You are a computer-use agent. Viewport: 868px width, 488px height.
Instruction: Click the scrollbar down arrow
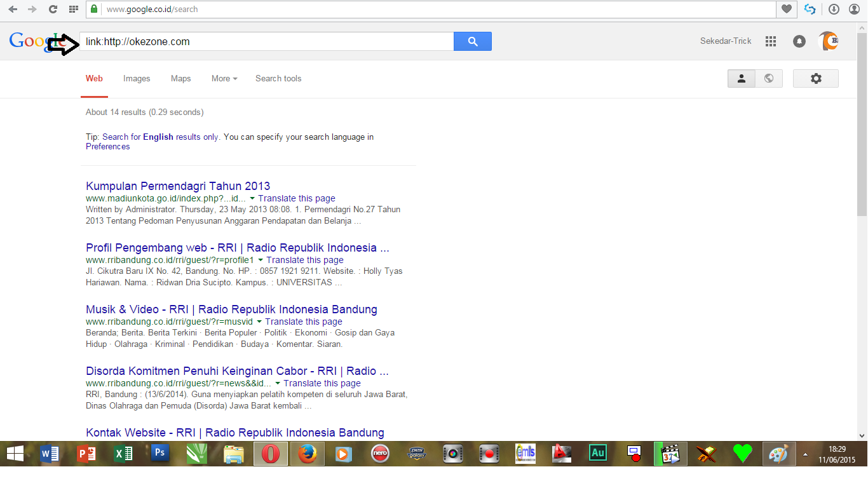click(x=862, y=436)
